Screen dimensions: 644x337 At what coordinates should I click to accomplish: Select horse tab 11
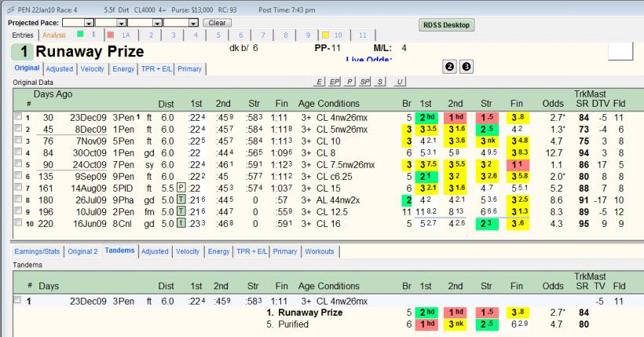[363, 35]
